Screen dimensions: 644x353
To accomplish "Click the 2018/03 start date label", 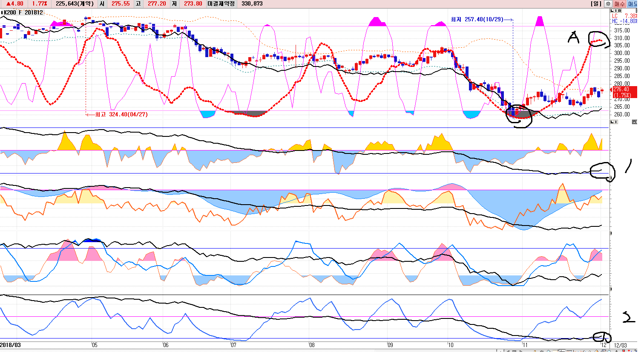I will (10, 345).
